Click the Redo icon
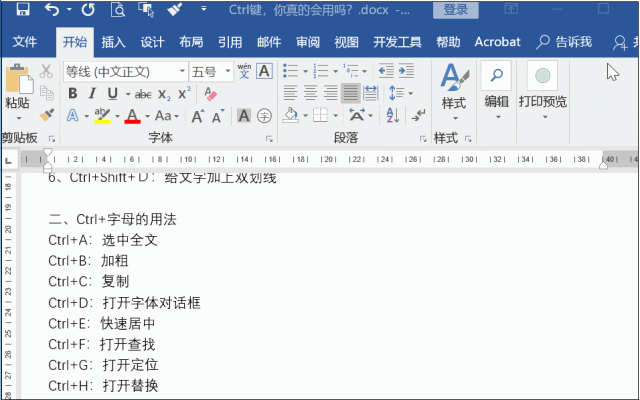Image resolution: width=640 pixels, height=400 pixels. [x=88, y=9]
